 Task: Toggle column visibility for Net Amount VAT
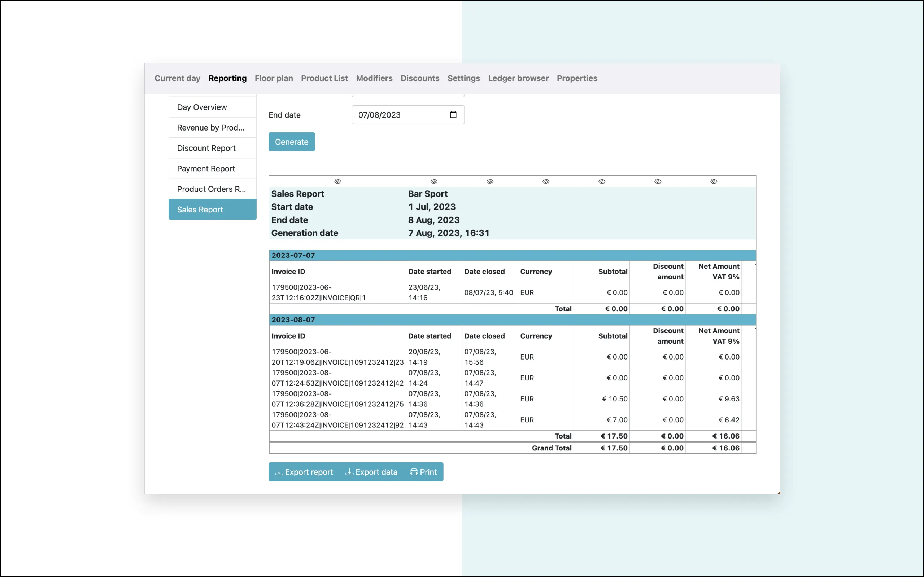[714, 181]
